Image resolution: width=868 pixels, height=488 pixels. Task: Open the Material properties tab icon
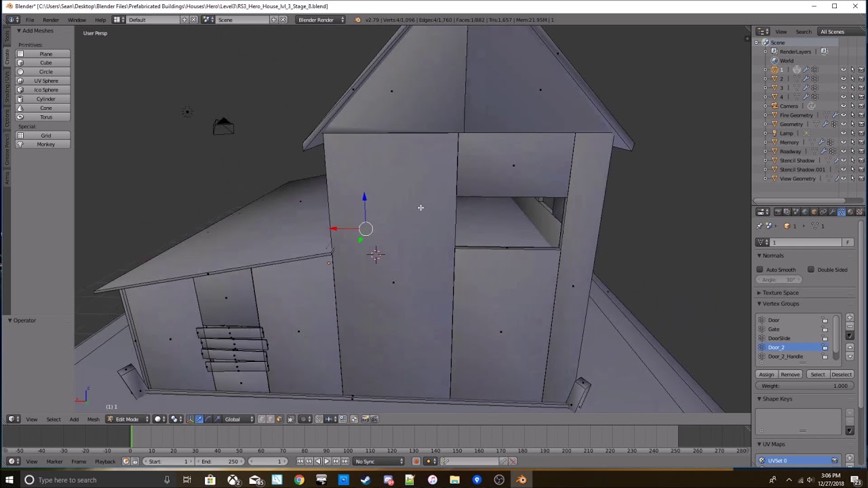[x=850, y=212]
